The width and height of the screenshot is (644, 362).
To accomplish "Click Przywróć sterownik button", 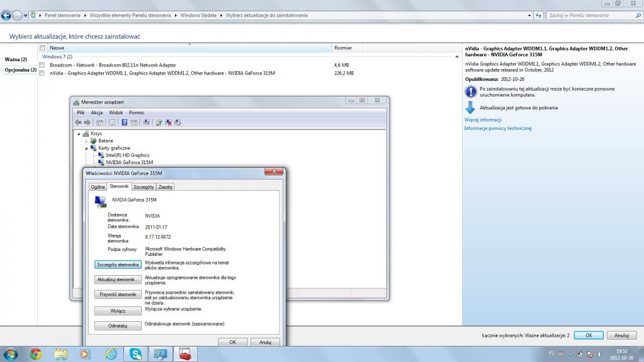I will point(118,294).
